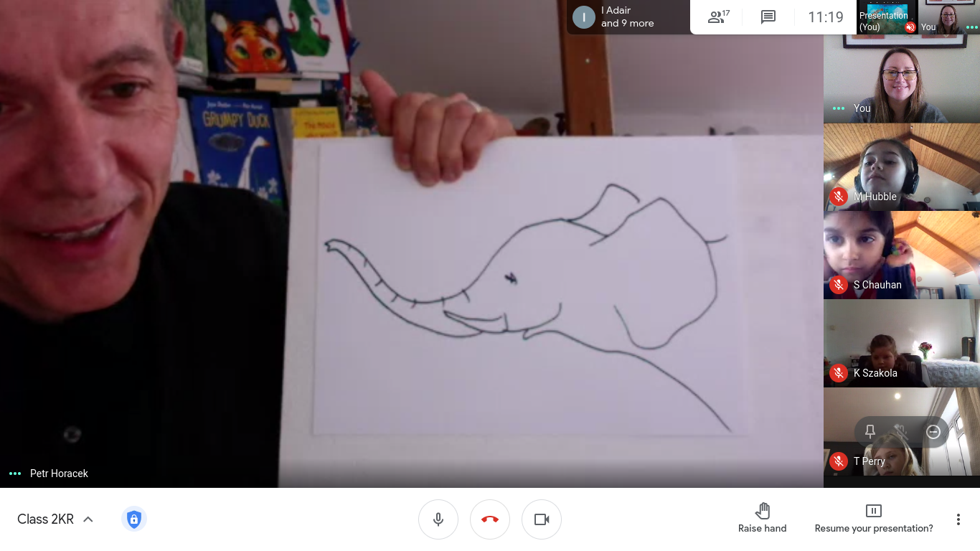Viewport: 980px width, 551px height.
Task: Click the Petr Horacek name label
Action: (x=59, y=474)
